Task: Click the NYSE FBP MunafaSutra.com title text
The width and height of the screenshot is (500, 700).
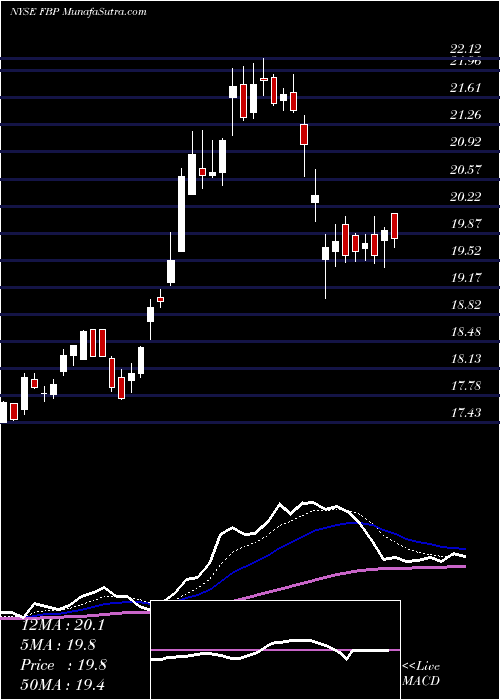Action: click(x=78, y=12)
